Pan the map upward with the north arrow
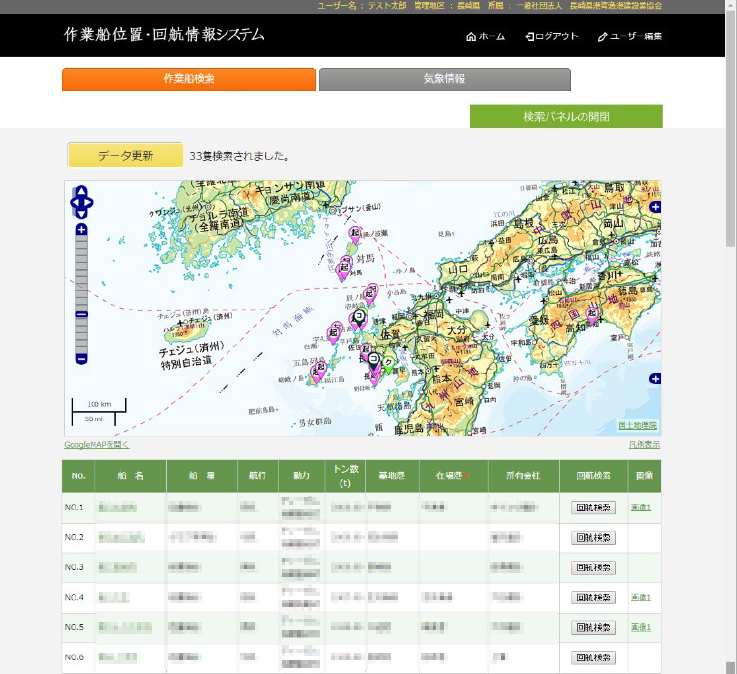737x674 pixels. 81,190
